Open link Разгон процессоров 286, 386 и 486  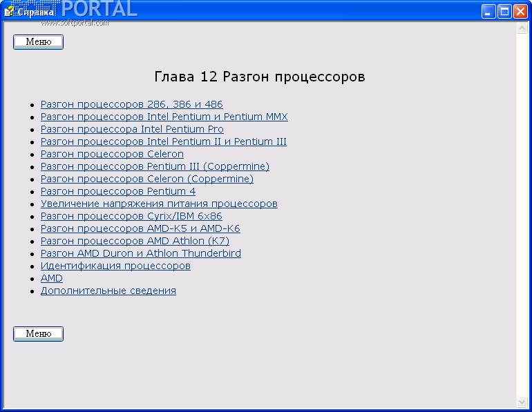click(132, 104)
